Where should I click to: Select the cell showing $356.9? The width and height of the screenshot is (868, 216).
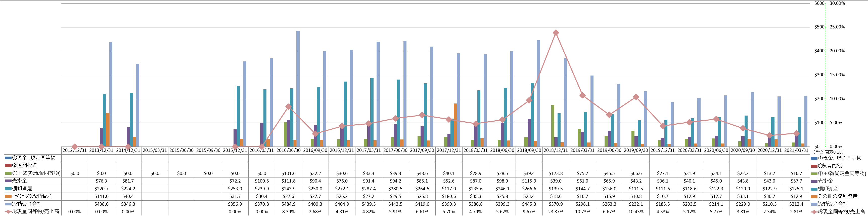click(x=235, y=204)
